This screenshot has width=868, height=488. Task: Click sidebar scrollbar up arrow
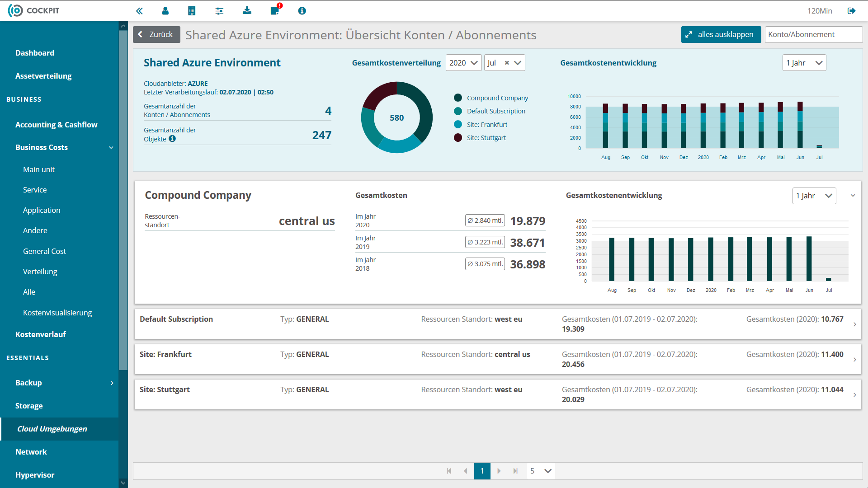click(123, 26)
